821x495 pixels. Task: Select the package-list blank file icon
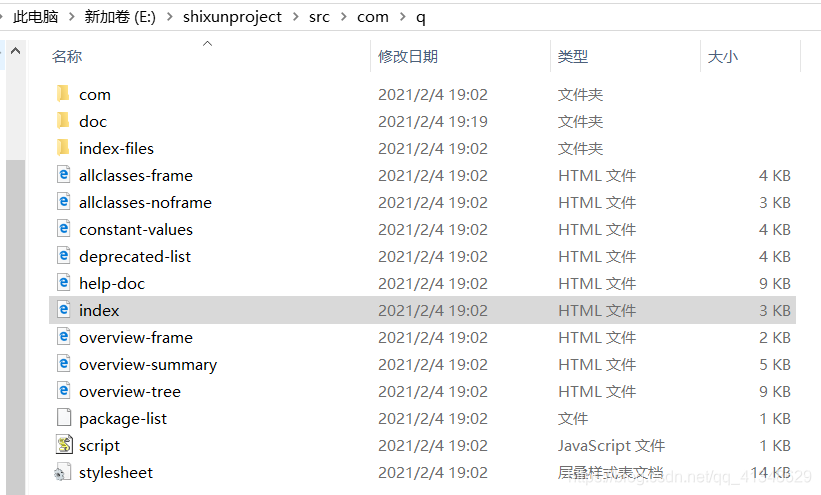pyautogui.click(x=63, y=418)
